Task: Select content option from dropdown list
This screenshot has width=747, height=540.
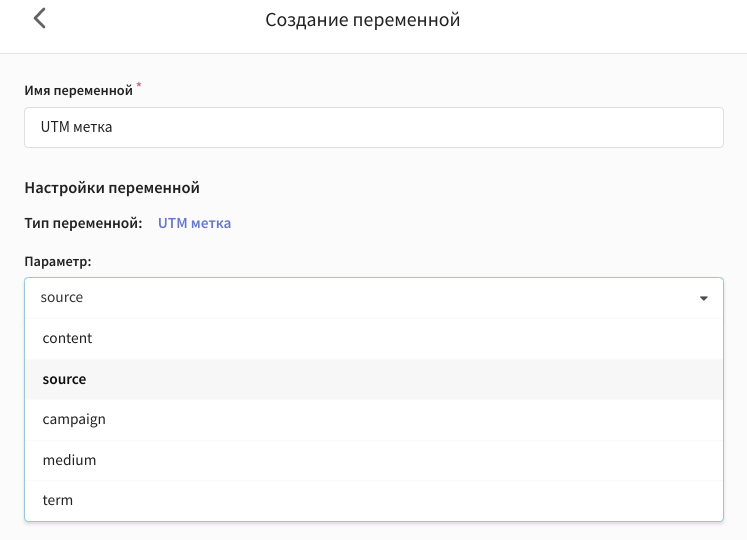Action: tap(374, 338)
